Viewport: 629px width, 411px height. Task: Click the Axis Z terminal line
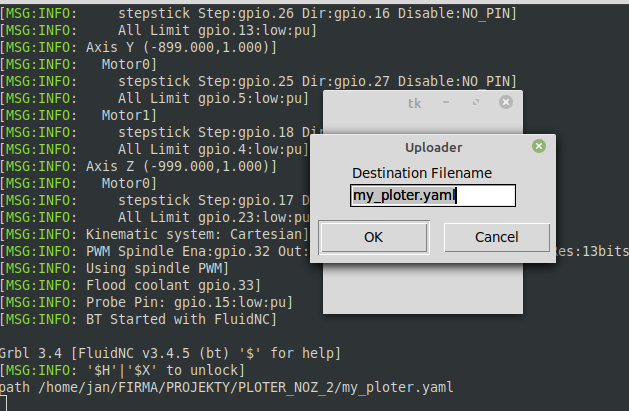click(138, 166)
